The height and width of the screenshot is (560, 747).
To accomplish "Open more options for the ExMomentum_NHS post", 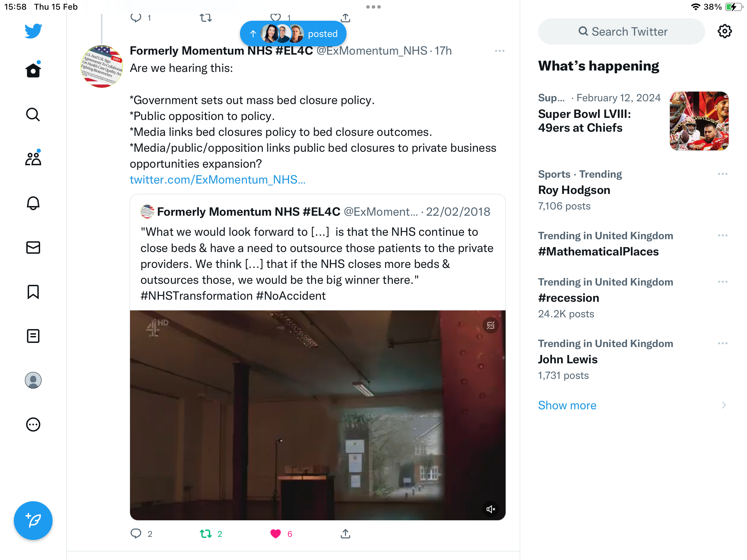I will tap(500, 51).
